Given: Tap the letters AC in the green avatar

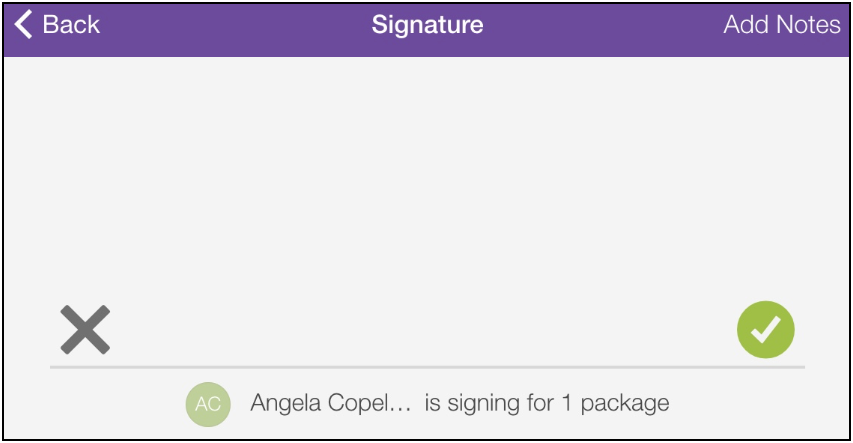Looking at the screenshot, I should point(208,404).
